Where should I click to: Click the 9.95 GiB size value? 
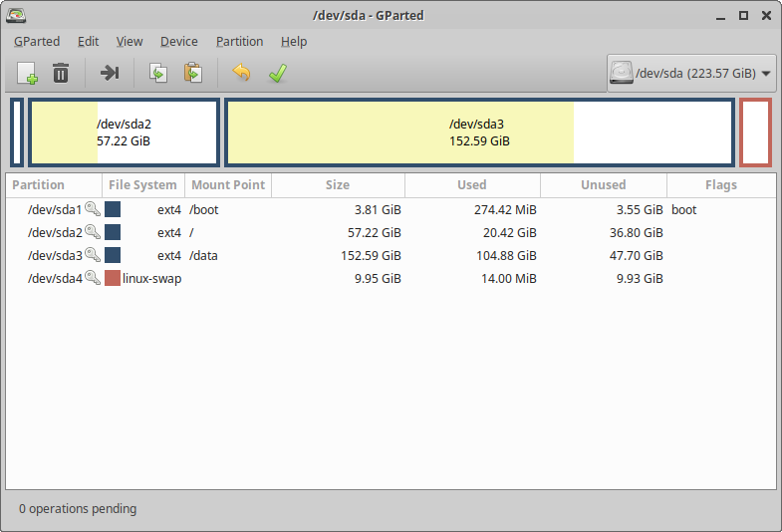(378, 279)
